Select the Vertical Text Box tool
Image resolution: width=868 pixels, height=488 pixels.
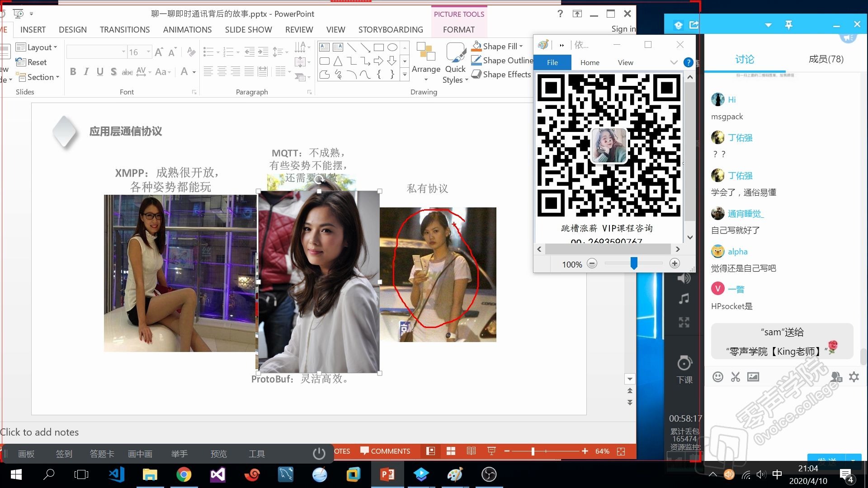coord(338,47)
